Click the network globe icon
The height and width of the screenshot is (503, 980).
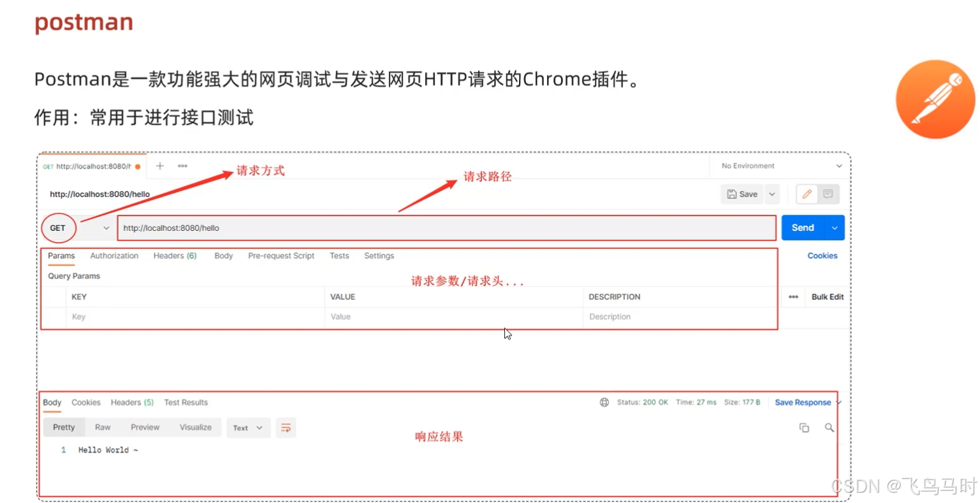(x=604, y=402)
